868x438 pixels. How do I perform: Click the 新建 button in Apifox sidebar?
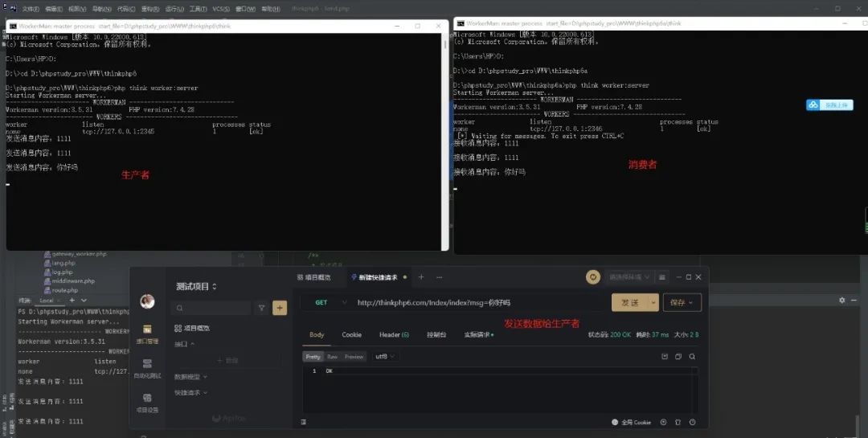click(227, 360)
